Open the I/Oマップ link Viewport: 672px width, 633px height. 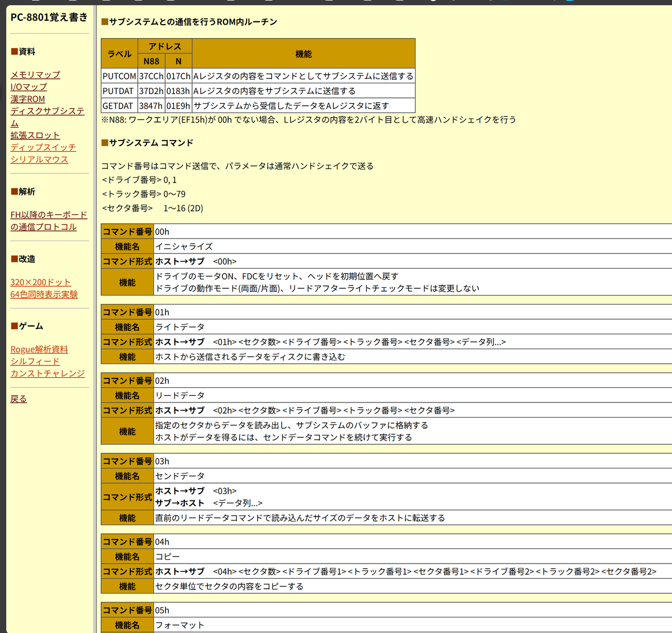click(29, 87)
